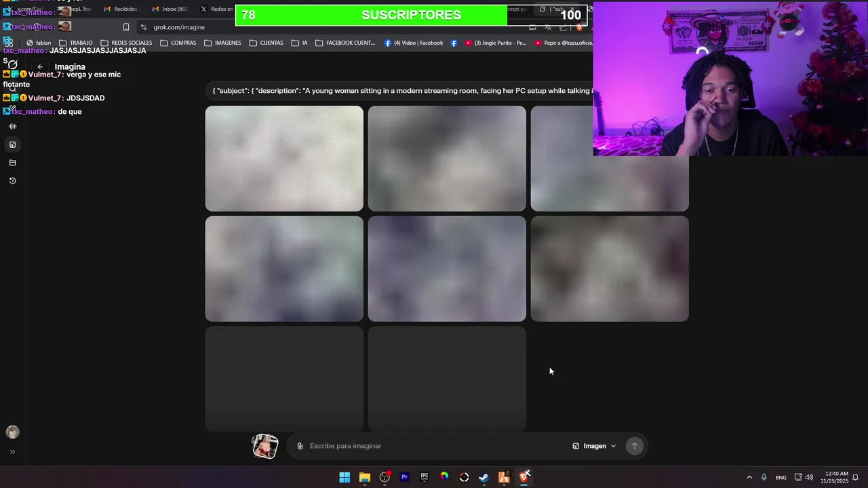Open the Brave browser taskbar icon
Screen dimensions: 868x488
click(x=524, y=477)
